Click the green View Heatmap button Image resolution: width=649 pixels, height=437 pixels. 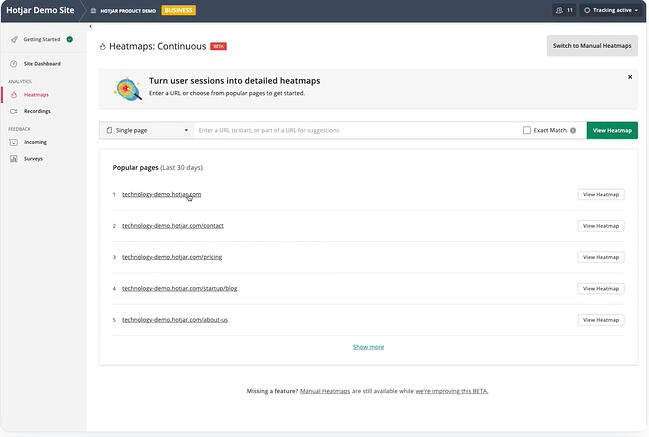point(612,130)
